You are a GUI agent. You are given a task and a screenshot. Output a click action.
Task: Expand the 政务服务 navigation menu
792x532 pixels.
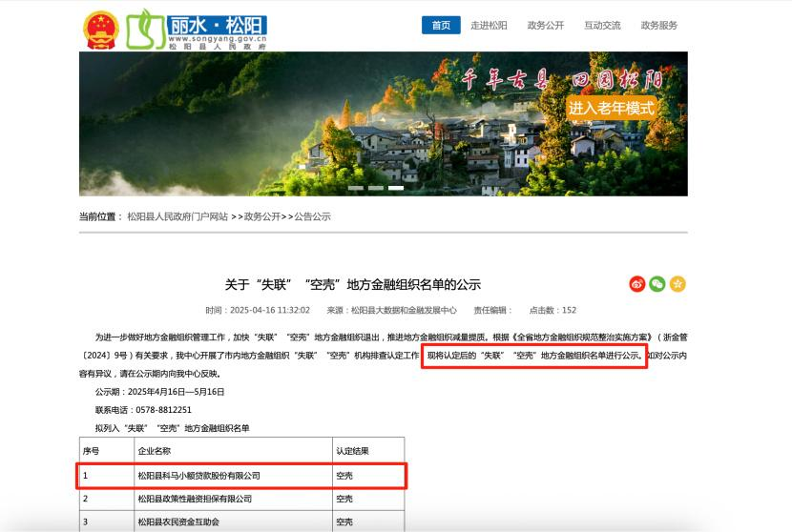click(659, 26)
